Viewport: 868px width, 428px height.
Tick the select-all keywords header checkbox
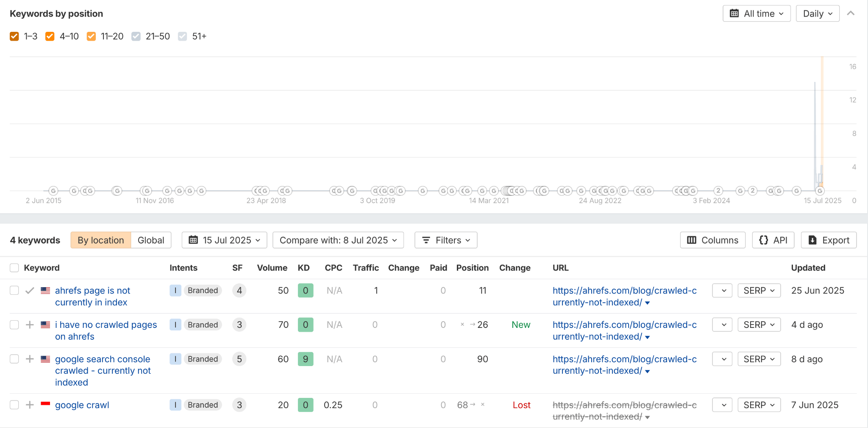pyautogui.click(x=14, y=268)
